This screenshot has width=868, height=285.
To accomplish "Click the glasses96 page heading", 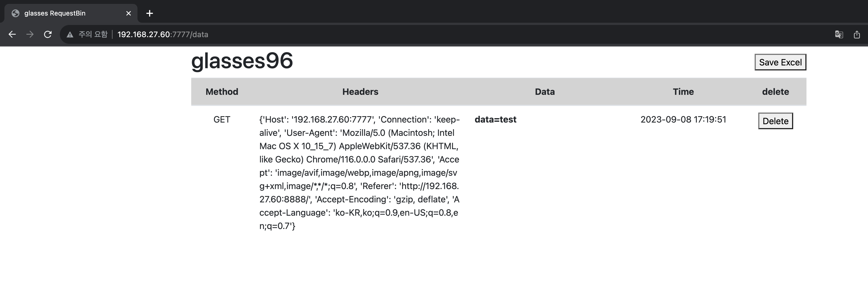I will (x=242, y=61).
